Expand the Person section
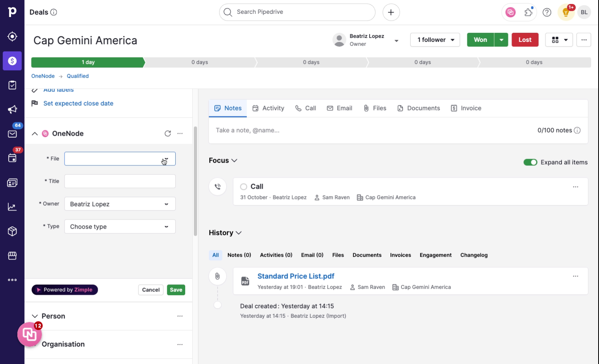 pos(35,316)
